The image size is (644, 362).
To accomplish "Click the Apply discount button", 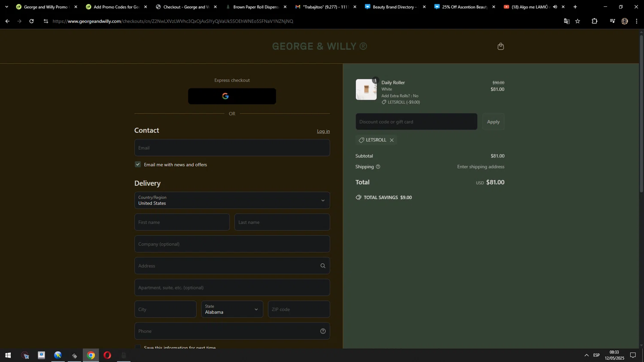I will (493, 122).
